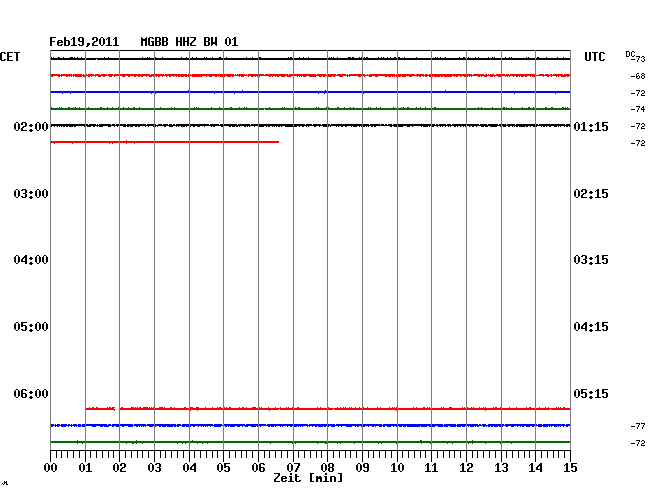650x494 pixels.
Task: Click the 02:00 CET time label
Action: 31,127
